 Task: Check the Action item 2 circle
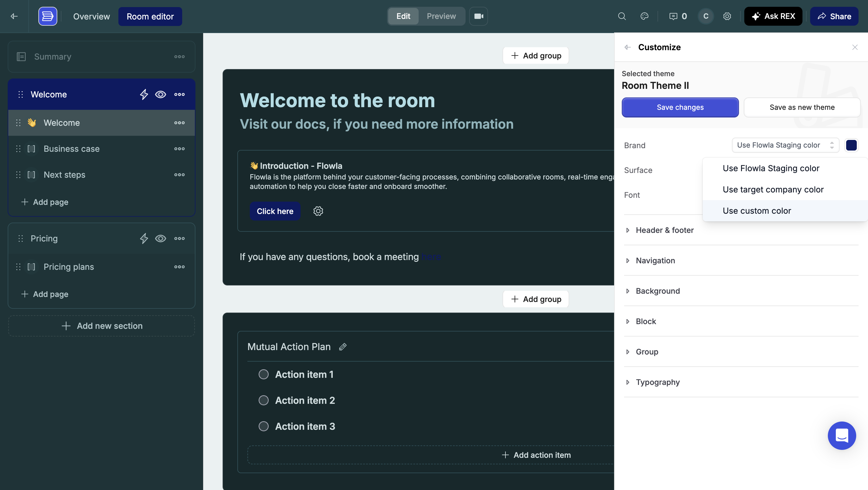pyautogui.click(x=263, y=400)
